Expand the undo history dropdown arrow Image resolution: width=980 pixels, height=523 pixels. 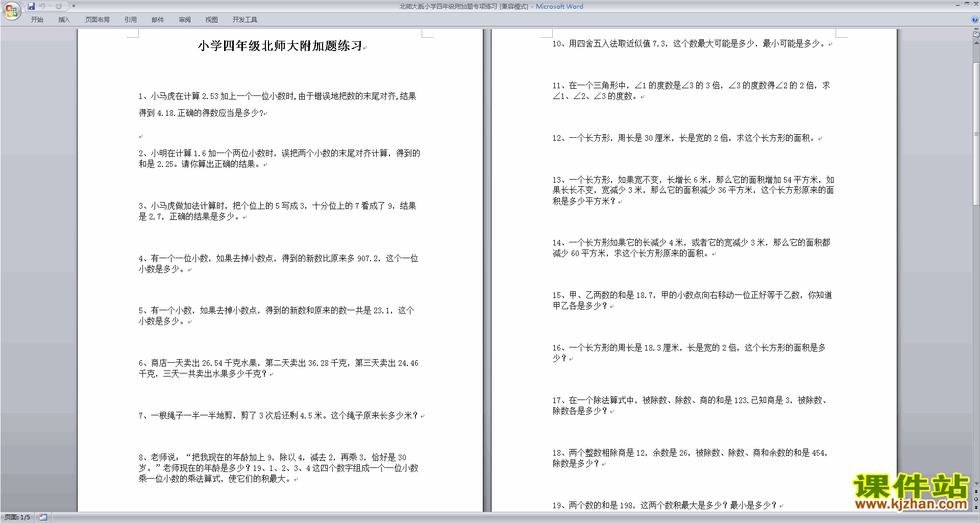coord(50,6)
